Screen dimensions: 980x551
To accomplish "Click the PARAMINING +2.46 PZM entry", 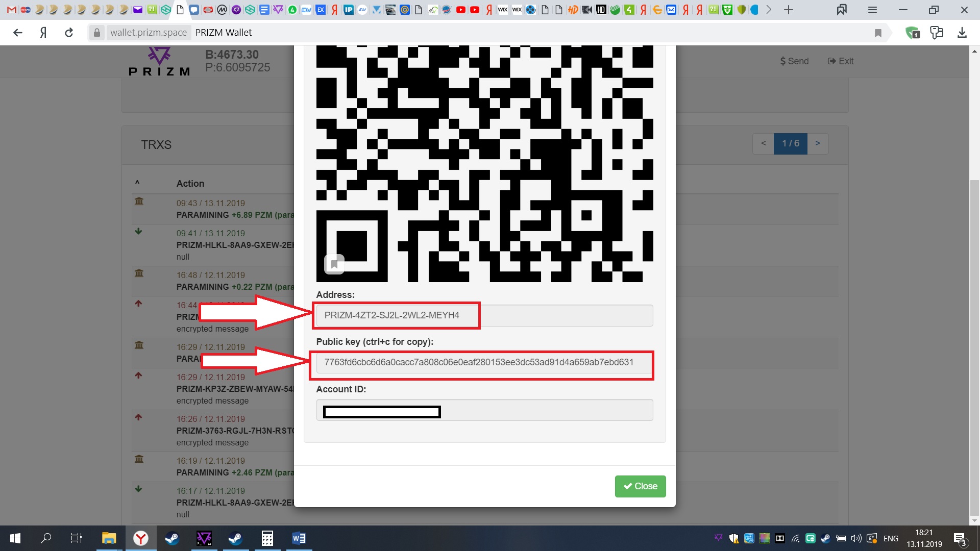I will tap(235, 472).
